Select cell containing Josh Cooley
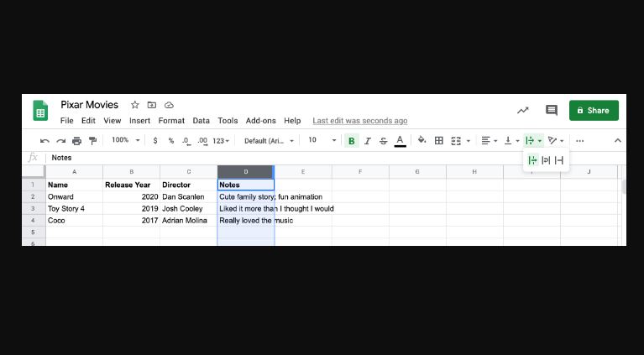 click(x=189, y=208)
